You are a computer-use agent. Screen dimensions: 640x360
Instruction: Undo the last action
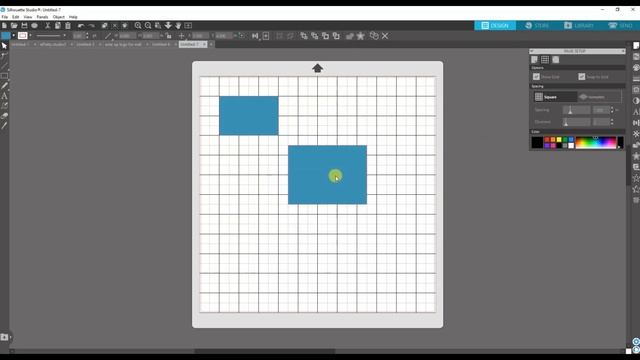click(81, 26)
